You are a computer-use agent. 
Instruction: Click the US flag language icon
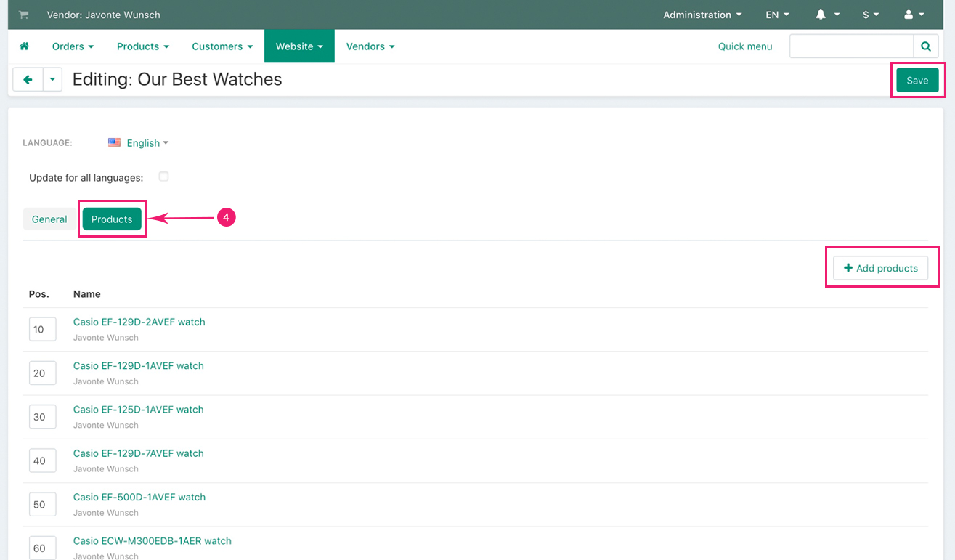tap(115, 143)
